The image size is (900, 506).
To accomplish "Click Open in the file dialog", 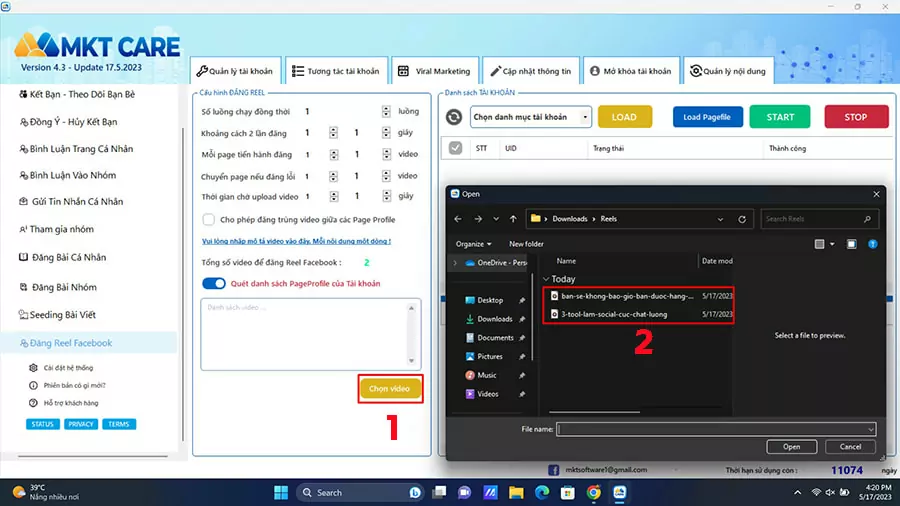I will pos(792,447).
